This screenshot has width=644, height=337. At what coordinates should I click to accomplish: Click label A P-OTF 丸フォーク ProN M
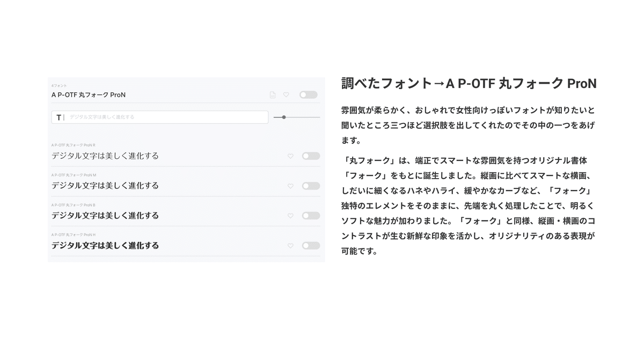74,175
